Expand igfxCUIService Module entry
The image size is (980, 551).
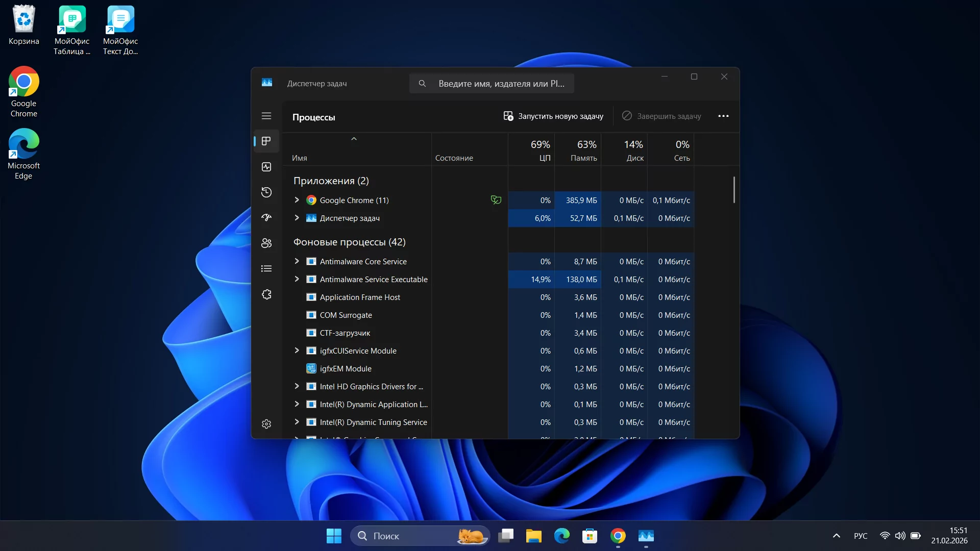pyautogui.click(x=297, y=350)
